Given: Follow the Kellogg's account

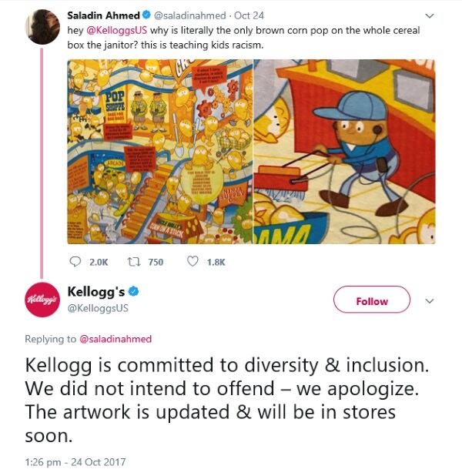Looking at the screenshot, I should point(372,300).
